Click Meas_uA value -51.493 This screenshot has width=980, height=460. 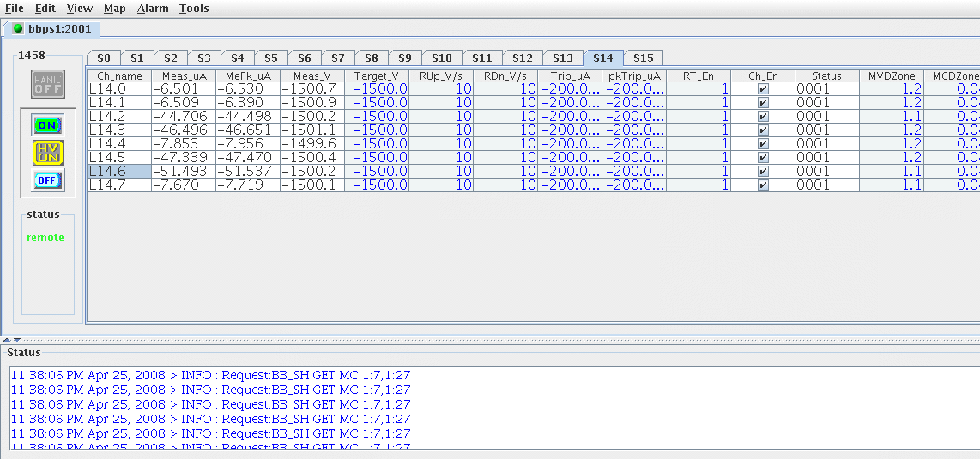coord(184,172)
